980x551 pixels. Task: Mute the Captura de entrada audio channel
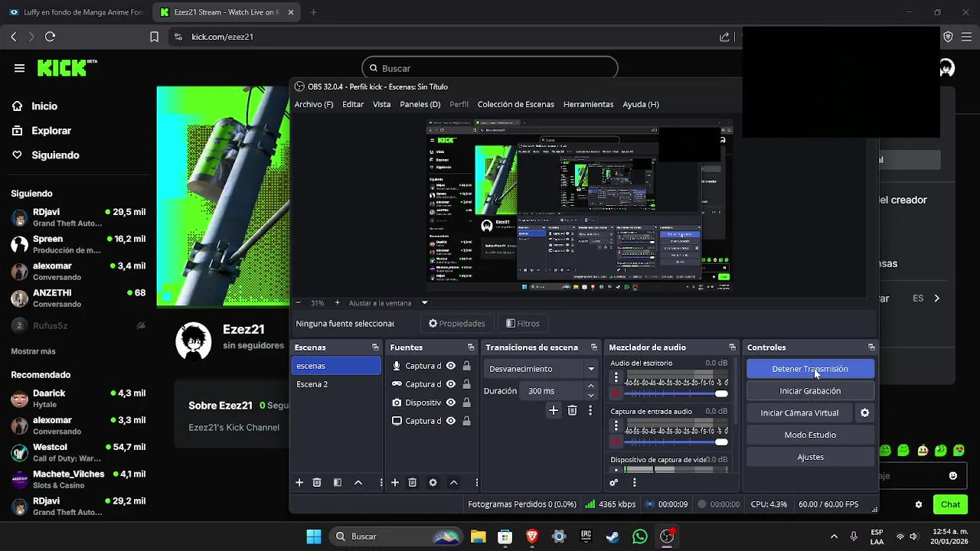point(616,442)
